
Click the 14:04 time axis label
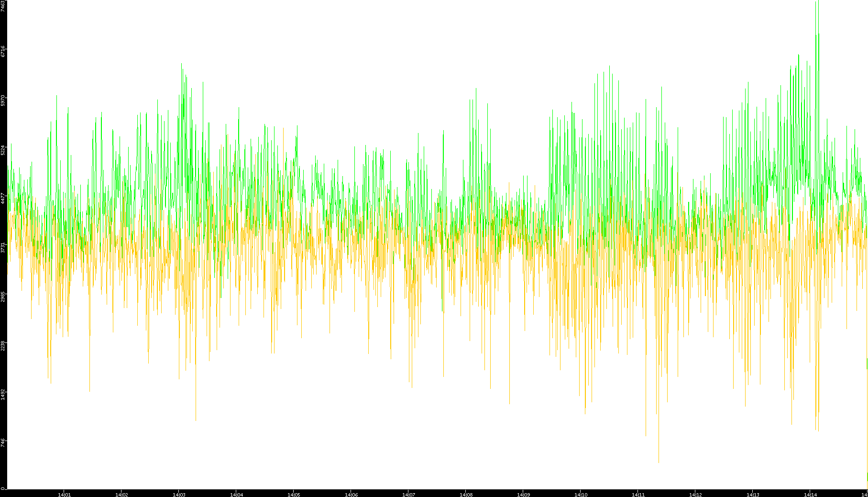coord(236,495)
